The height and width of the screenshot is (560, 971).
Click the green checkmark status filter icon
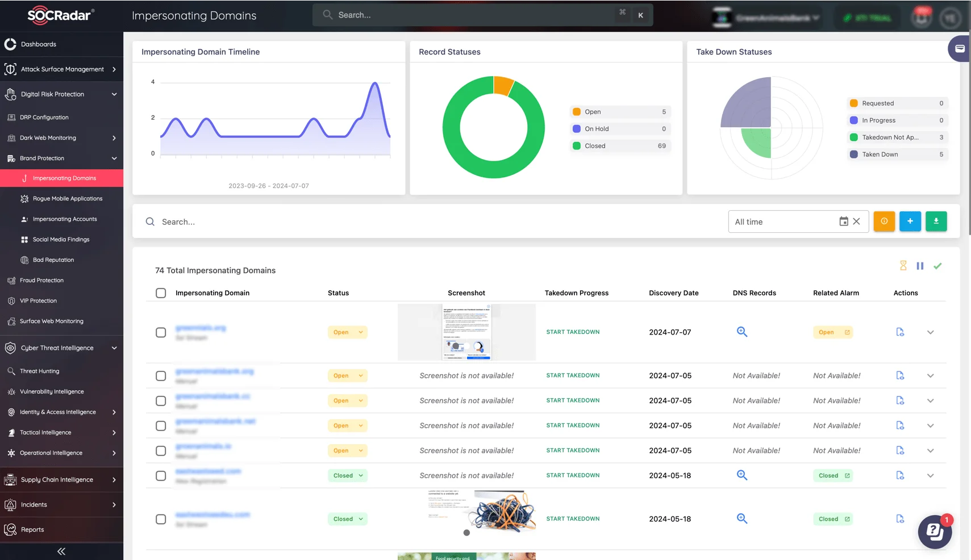[x=937, y=266]
